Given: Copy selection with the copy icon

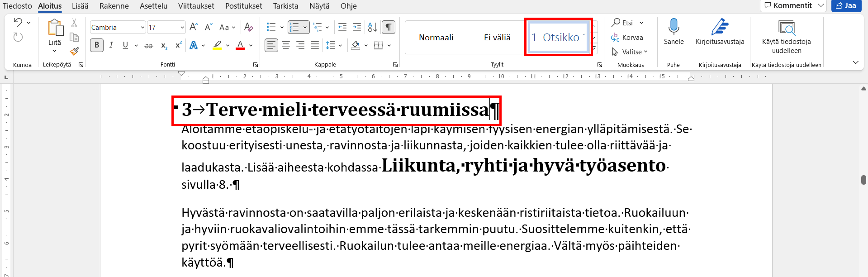Looking at the screenshot, I should pos(74,37).
